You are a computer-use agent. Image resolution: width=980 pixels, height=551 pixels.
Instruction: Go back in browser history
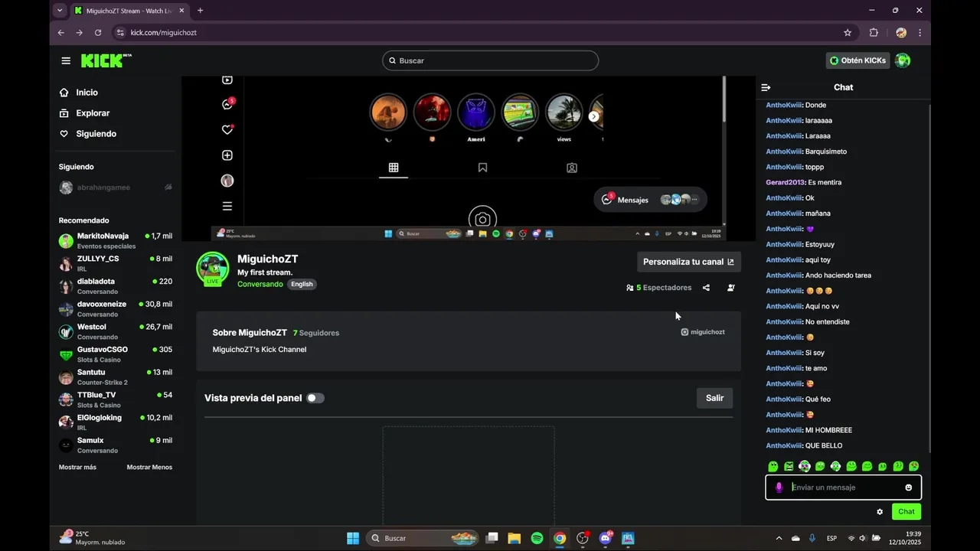point(61,33)
